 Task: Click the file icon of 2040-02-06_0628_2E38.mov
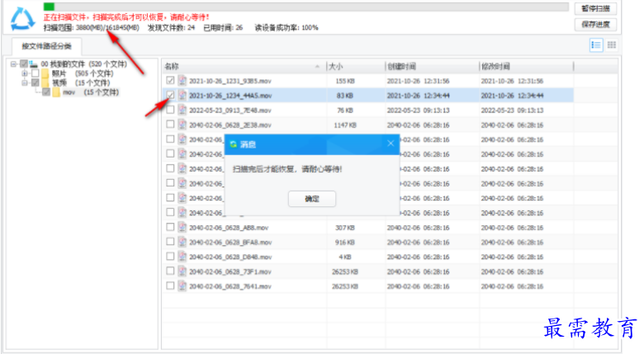pyautogui.click(x=182, y=125)
